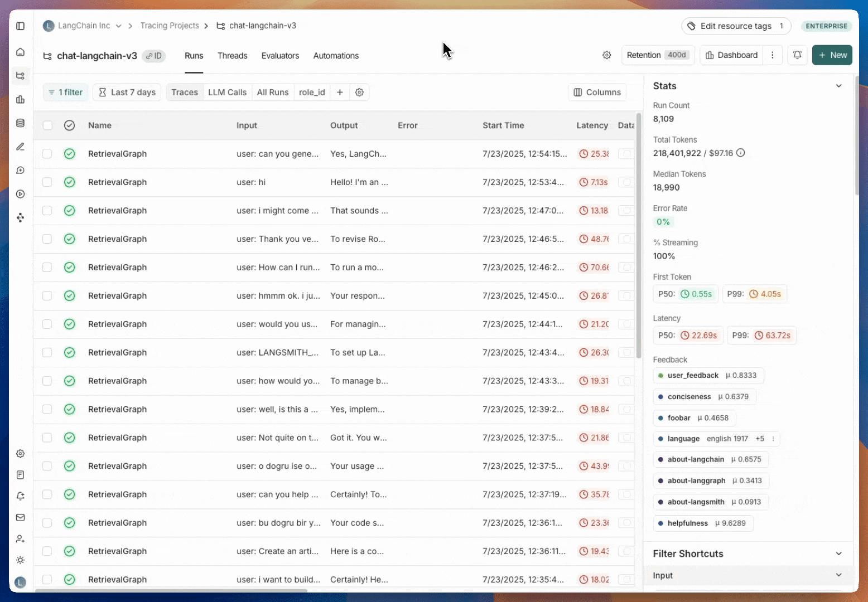Toggle the left sidebar panel icon

point(21,26)
